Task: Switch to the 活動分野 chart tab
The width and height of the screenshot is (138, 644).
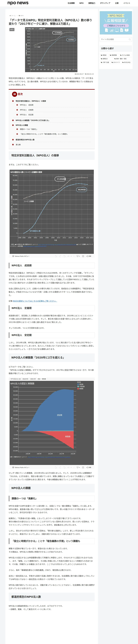Action: point(33,379)
